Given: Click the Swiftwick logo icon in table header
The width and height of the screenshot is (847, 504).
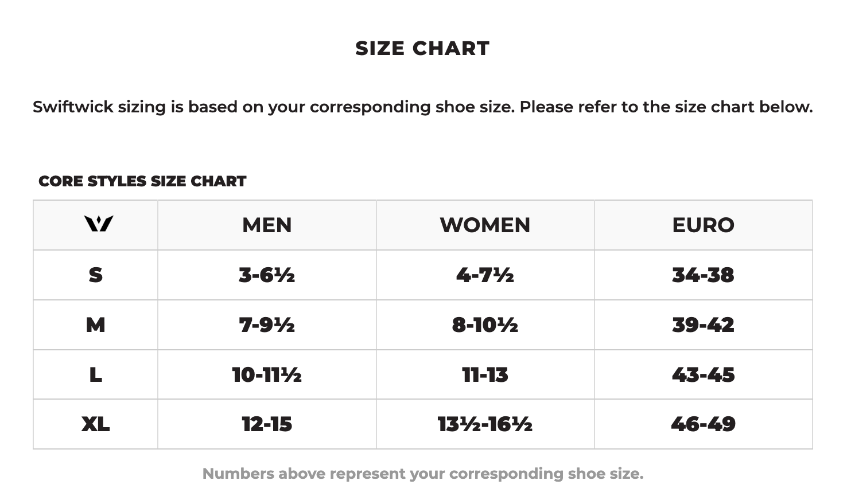Looking at the screenshot, I should tap(98, 224).
